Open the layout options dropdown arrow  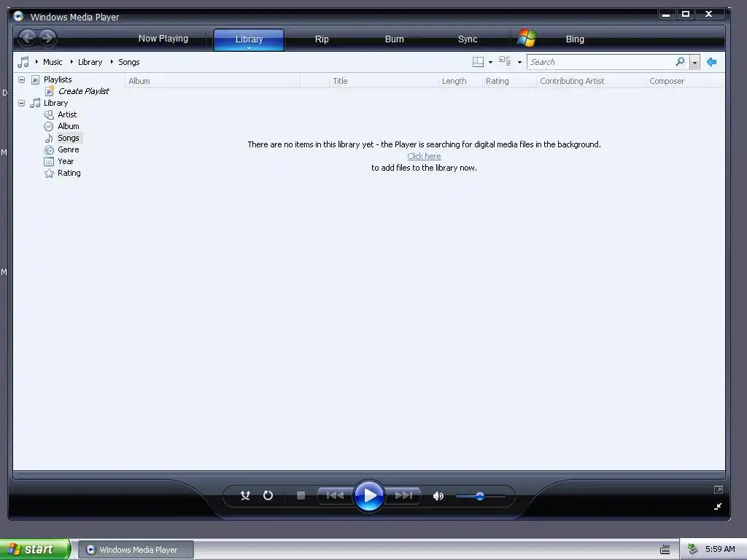491,63
